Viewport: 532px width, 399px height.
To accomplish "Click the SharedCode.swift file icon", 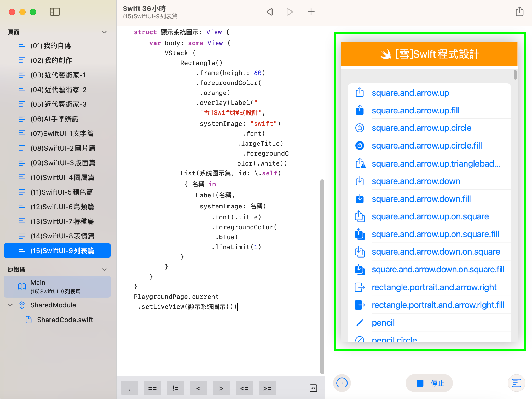I will (29, 320).
